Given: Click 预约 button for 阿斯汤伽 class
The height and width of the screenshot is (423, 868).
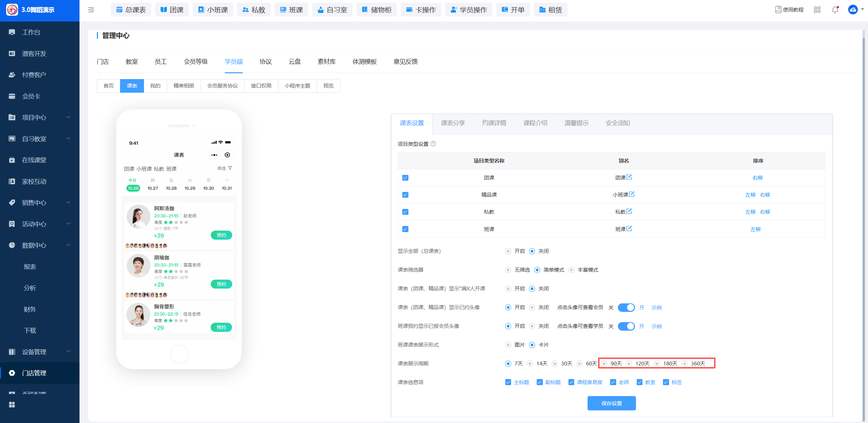Looking at the screenshot, I should pos(221,235).
